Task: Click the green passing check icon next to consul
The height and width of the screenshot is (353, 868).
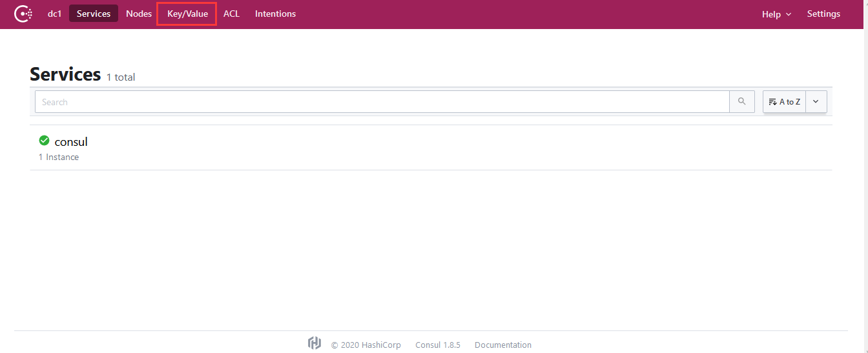Action: pos(45,141)
